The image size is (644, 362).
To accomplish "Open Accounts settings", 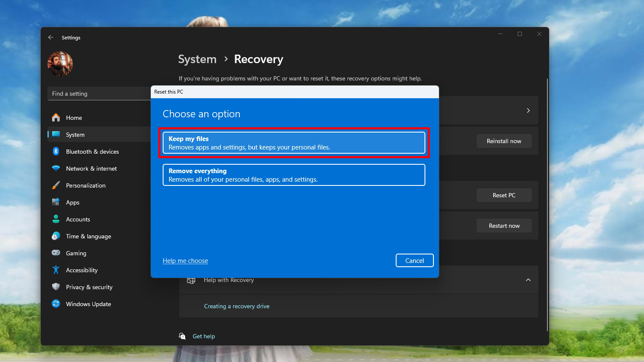I will (99, 219).
